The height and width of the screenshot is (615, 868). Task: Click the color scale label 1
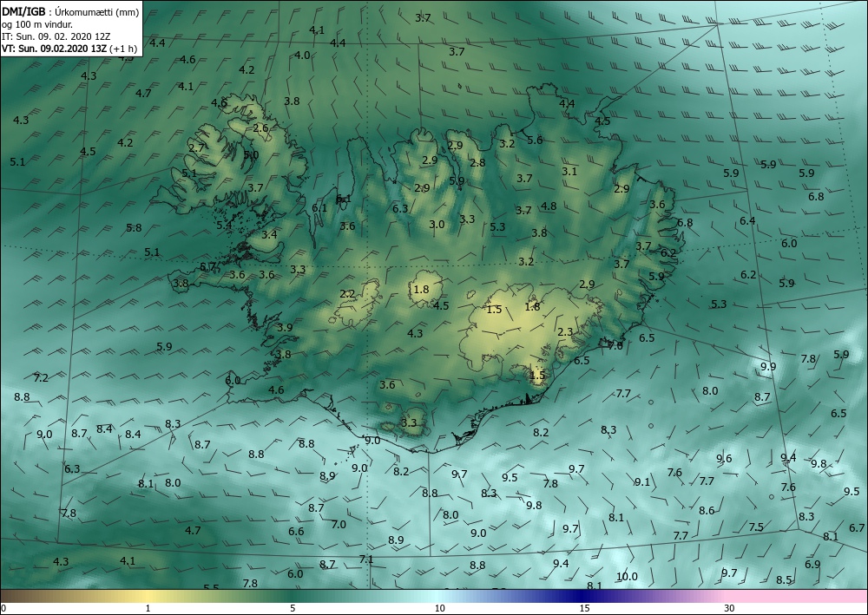148,609
